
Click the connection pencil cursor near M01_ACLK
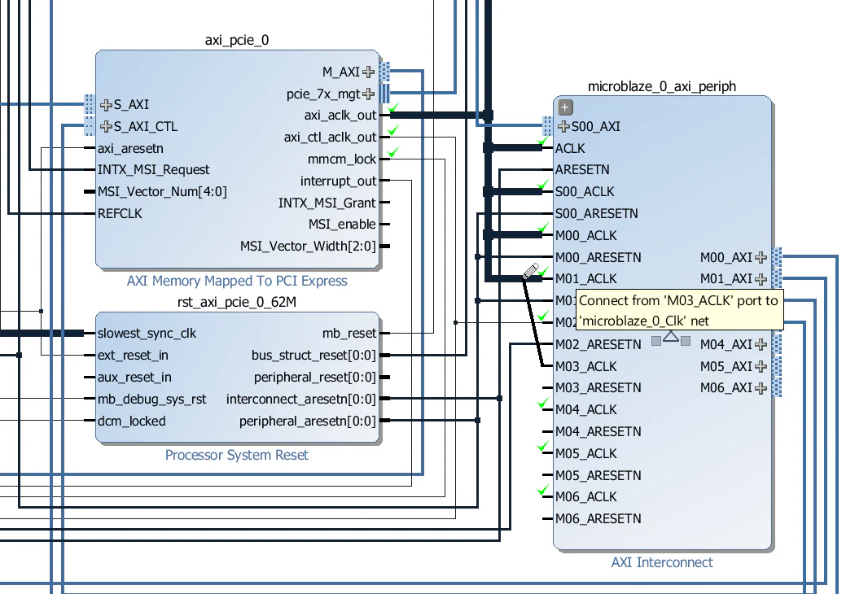pos(530,271)
